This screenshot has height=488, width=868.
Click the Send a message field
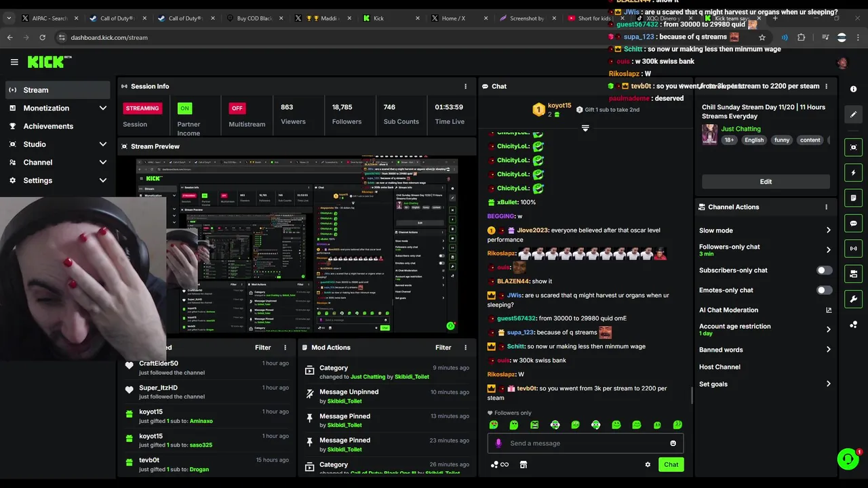coord(585,443)
